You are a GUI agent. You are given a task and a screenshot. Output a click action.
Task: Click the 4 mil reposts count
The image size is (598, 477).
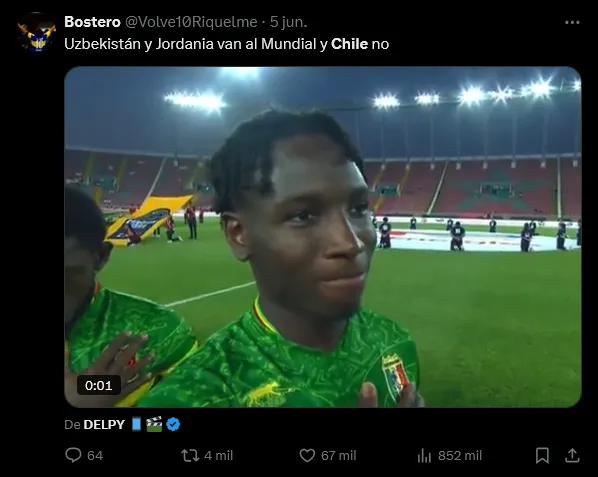pos(219,455)
